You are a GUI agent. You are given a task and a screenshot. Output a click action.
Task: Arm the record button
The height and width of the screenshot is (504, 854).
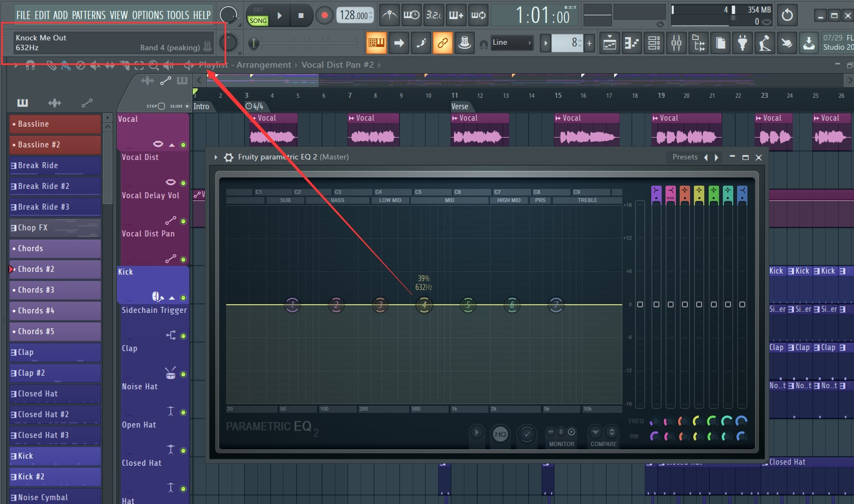[x=325, y=16]
